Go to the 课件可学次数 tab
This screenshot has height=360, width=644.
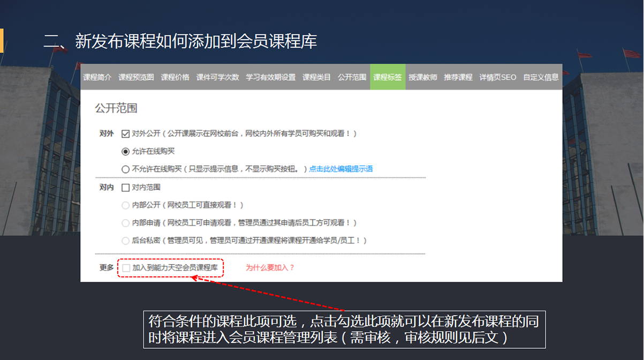pos(217,77)
